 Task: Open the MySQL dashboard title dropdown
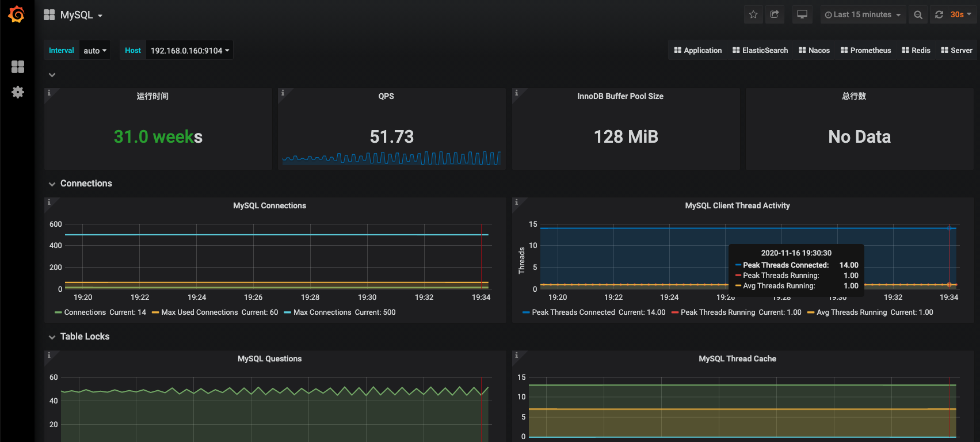click(74, 15)
